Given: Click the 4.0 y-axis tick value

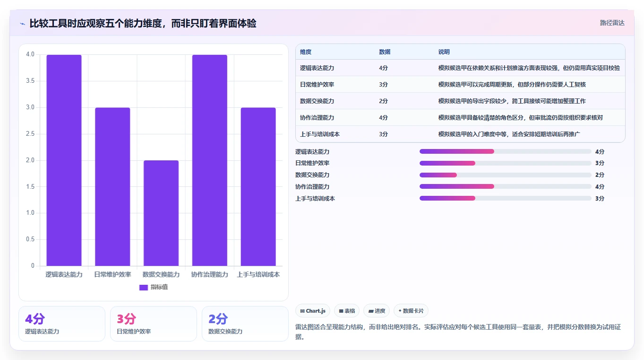Looking at the screenshot, I should [30, 54].
